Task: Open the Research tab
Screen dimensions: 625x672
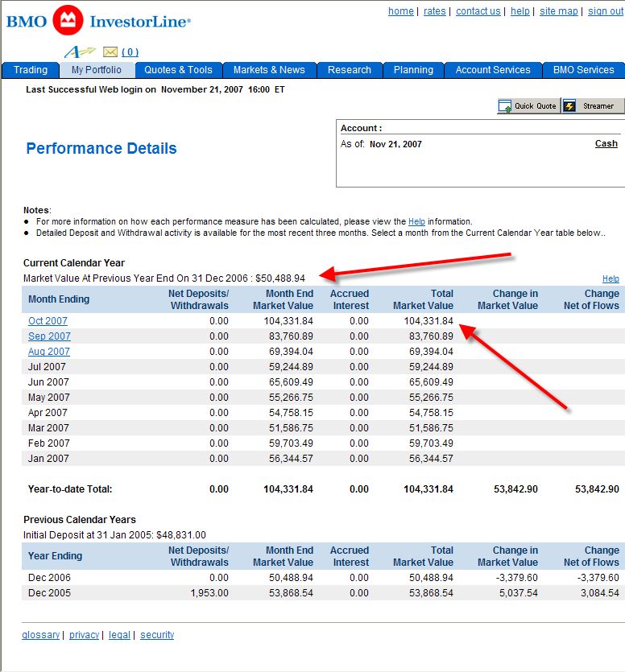Action: click(x=350, y=70)
